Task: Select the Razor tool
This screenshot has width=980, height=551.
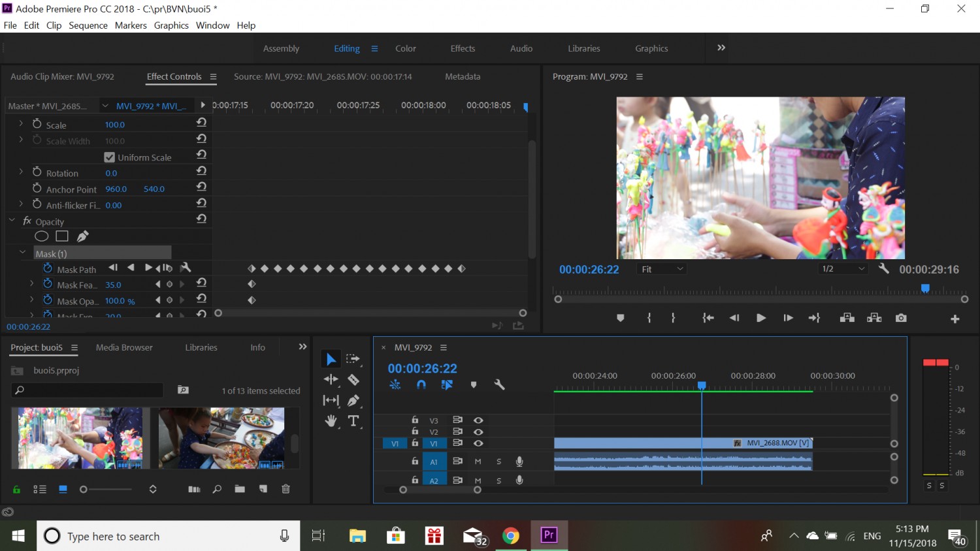Action: point(353,379)
